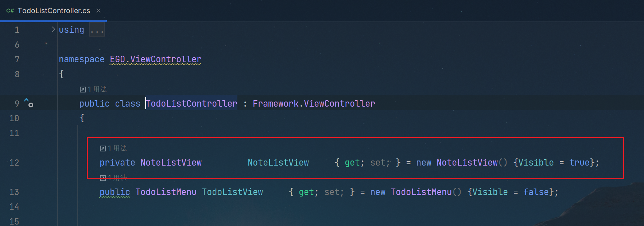Close the TodoListController.cs tab

click(98, 11)
